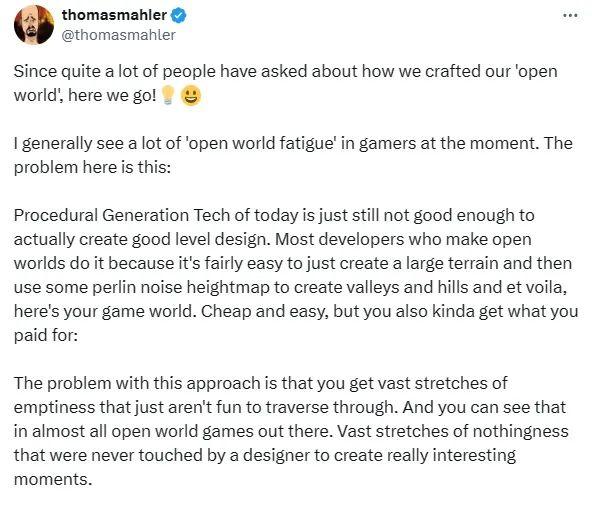This screenshot has width=592, height=506.
Task: Click the grinning smiley face emoji
Action: tap(191, 95)
